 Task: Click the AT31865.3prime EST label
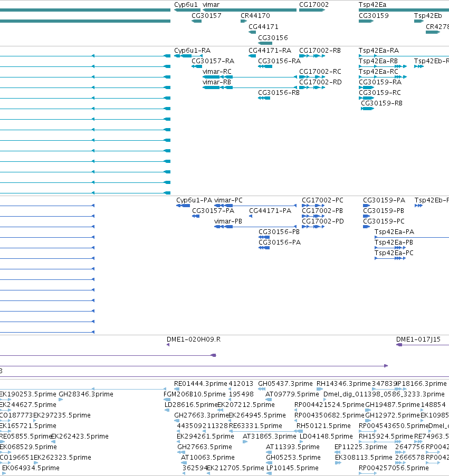[270, 436]
